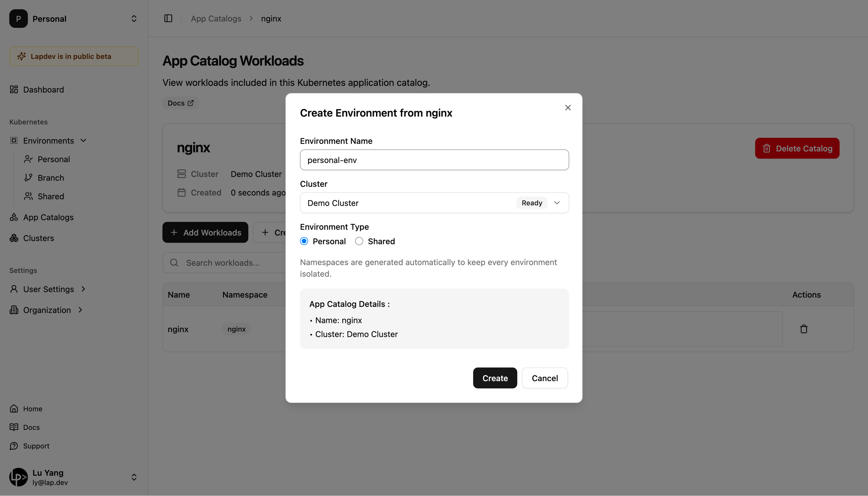Open Dashboard from sidebar icon
This screenshot has height=496, width=868.
(14, 90)
